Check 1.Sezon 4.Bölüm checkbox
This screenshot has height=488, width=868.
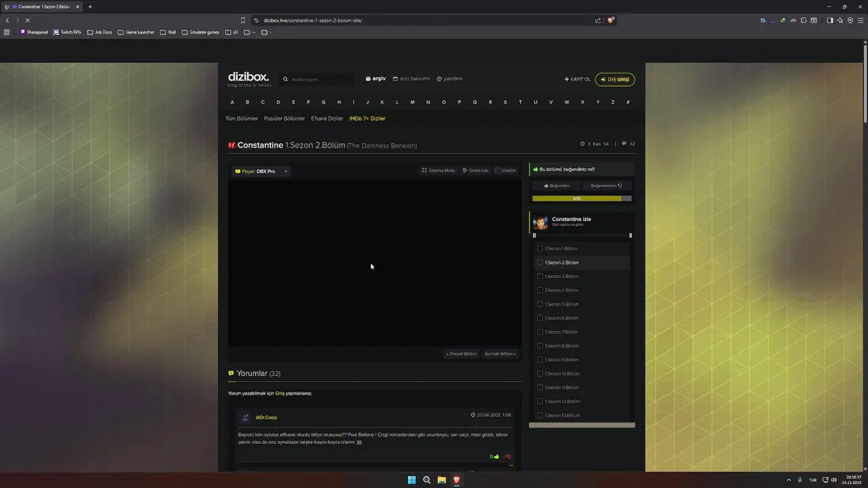540,290
